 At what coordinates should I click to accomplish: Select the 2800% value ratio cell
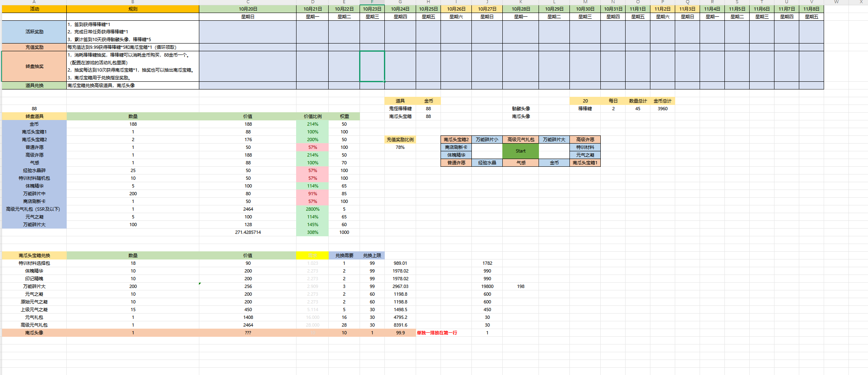[312, 209]
